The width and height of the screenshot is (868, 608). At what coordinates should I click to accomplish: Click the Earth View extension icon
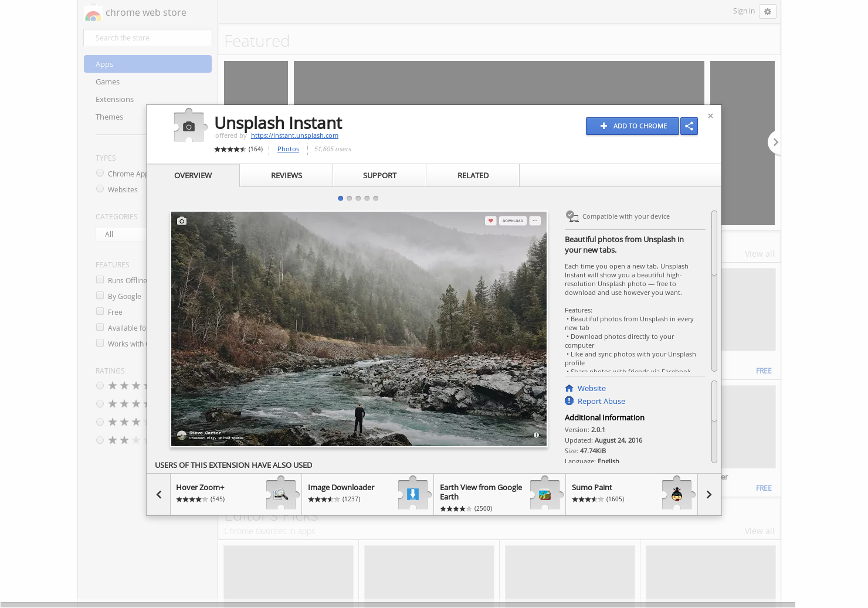point(545,494)
